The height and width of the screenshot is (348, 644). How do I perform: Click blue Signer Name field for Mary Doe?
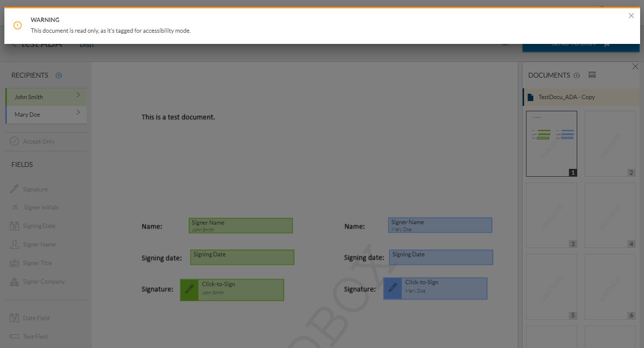coord(440,225)
